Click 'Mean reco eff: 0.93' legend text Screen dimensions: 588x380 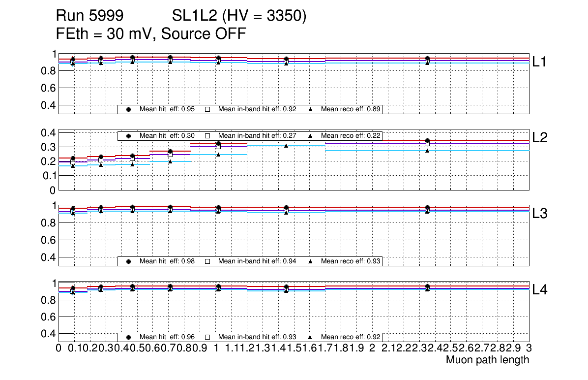click(351, 261)
